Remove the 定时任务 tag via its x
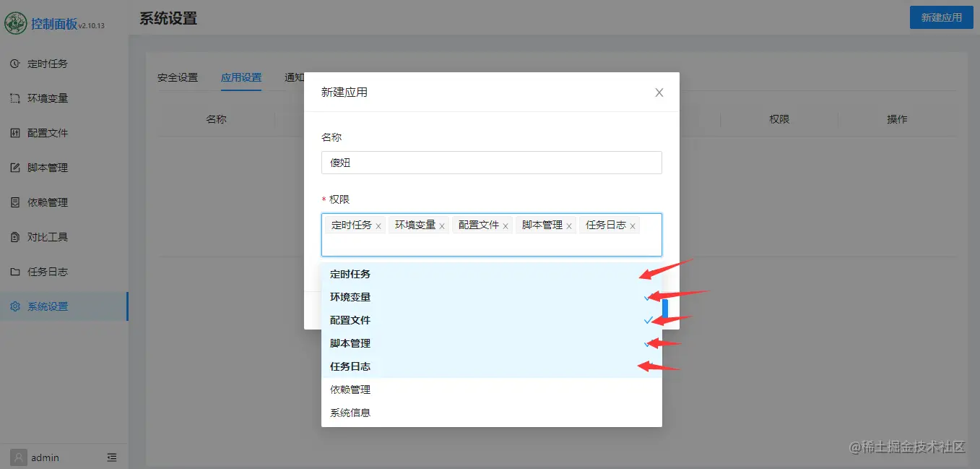The height and width of the screenshot is (469, 980). (x=378, y=225)
